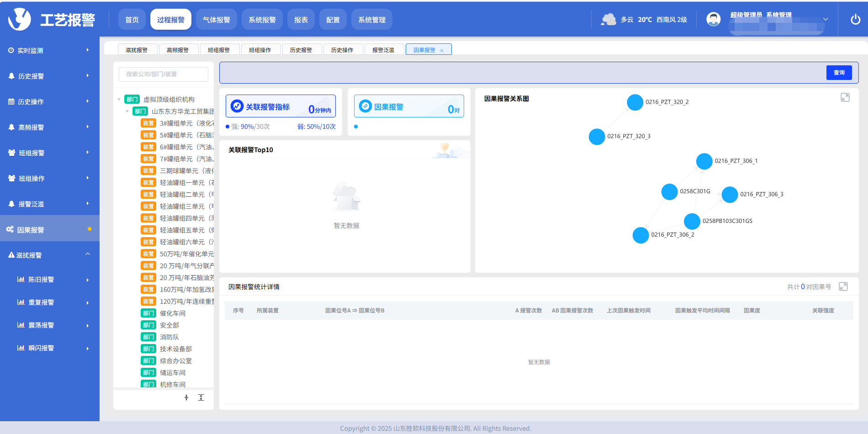Click the 过程报警 top menu button

[171, 19]
